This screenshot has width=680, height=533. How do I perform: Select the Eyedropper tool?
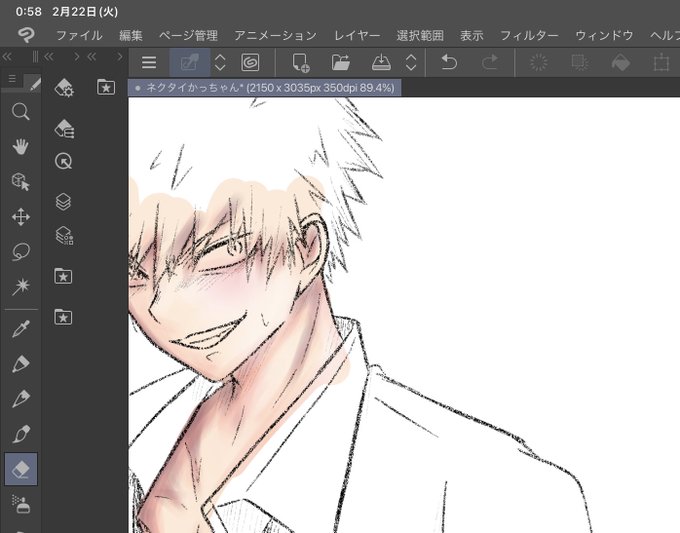coord(21,329)
